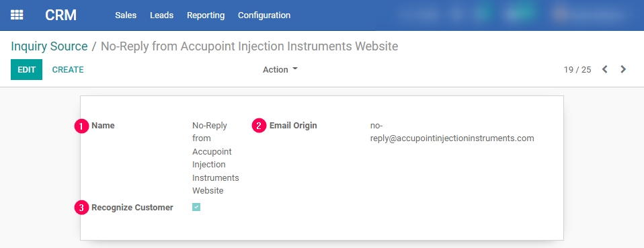Viewport: 644px width, 248px height.
Task: Select the no-reply email origin value
Action: (x=452, y=132)
